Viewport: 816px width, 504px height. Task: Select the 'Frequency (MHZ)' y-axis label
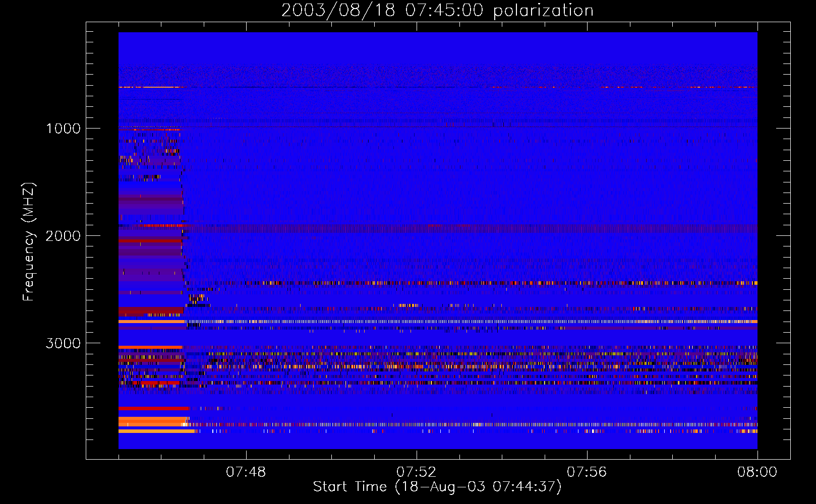29,242
